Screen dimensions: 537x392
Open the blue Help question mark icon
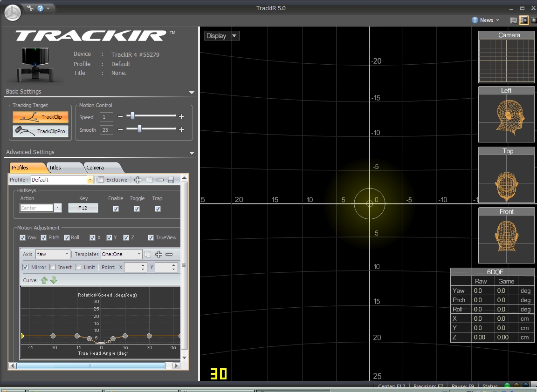(x=41, y=8)
